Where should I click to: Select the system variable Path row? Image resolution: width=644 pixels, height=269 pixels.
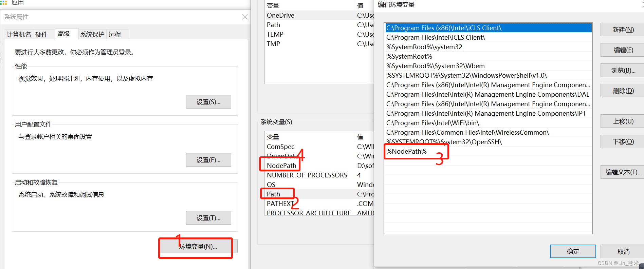(319, 194)
